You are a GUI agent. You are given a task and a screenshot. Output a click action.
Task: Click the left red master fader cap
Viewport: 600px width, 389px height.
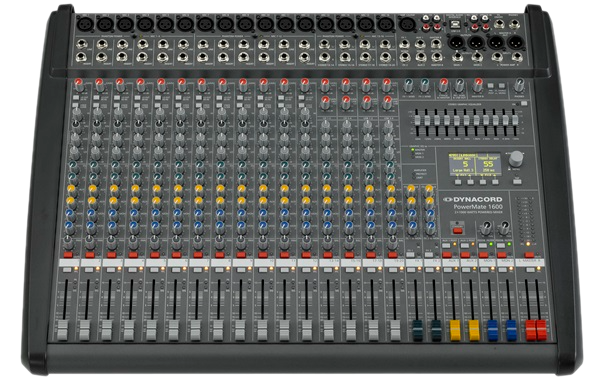click(530, 330)
